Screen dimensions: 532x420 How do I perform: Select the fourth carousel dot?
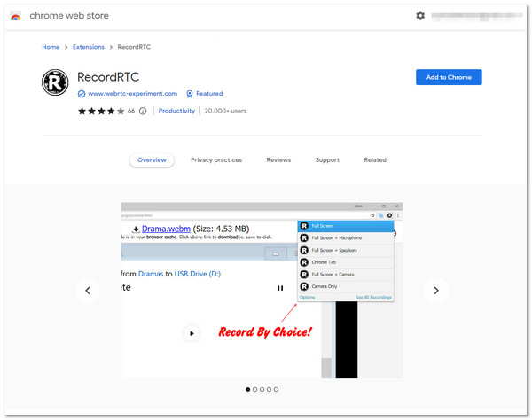click(x=269, y=389)
